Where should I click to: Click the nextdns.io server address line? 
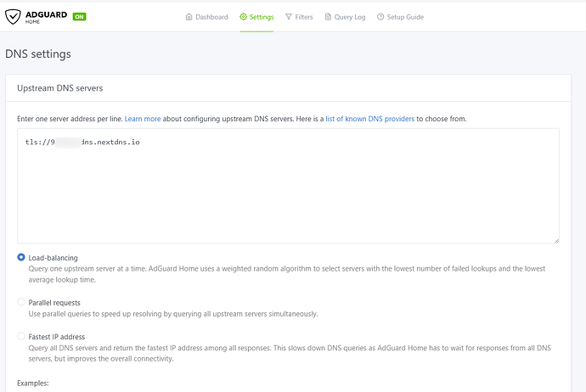82,142
